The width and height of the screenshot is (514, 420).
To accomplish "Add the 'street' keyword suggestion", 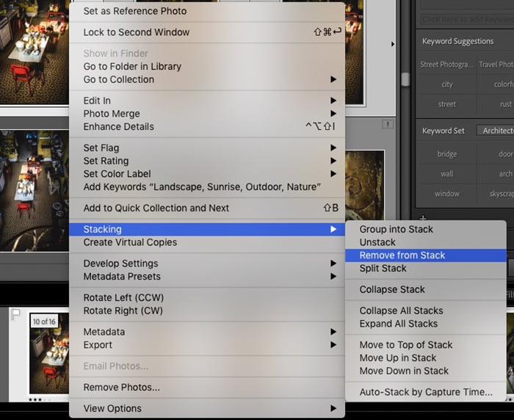I will coord(446,104).
